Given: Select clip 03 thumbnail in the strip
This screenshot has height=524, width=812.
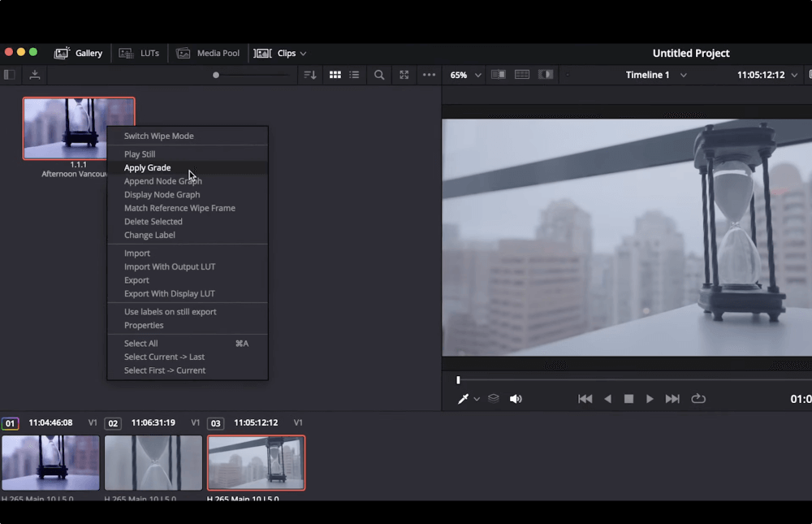Looking at the screenshot, I should point(257,462).
